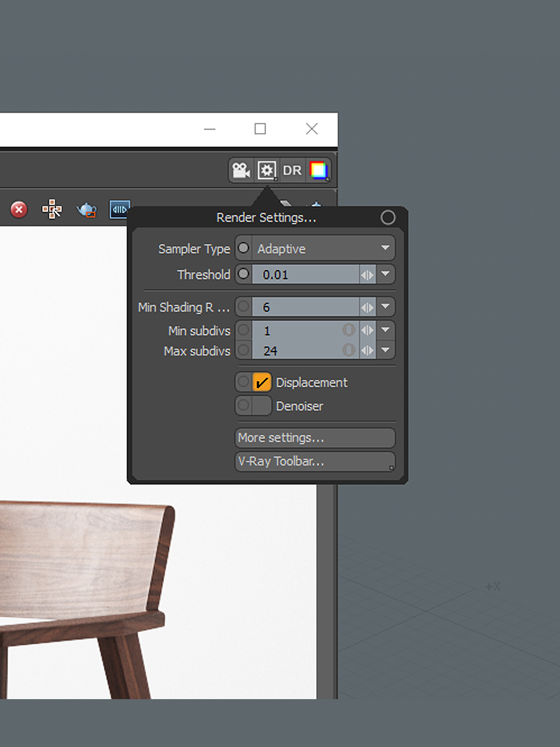Image resolution: width=560 pixels, height=747 pixels.
Task: Minimize the frame buffer window
Action: tap(210, 129)
